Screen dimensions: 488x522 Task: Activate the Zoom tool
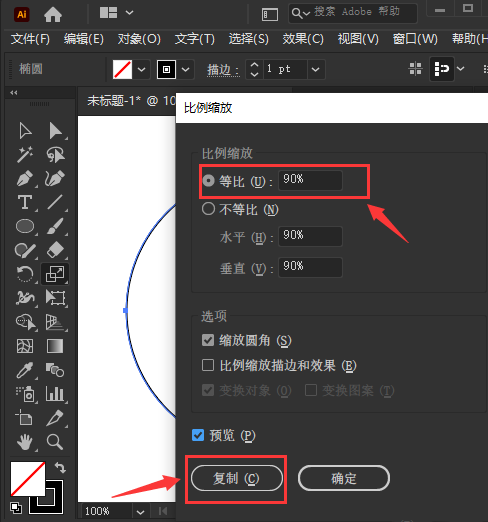click(55, 442)
